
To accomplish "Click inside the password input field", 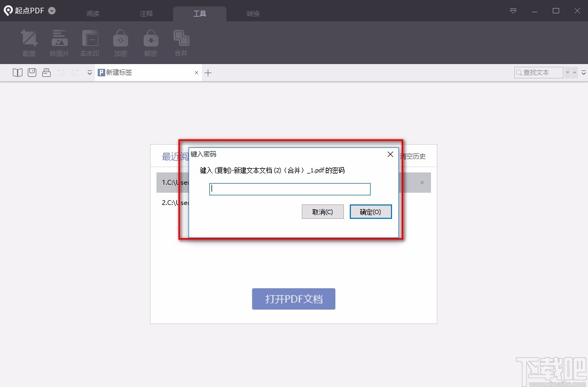I will tap(289, 189).
